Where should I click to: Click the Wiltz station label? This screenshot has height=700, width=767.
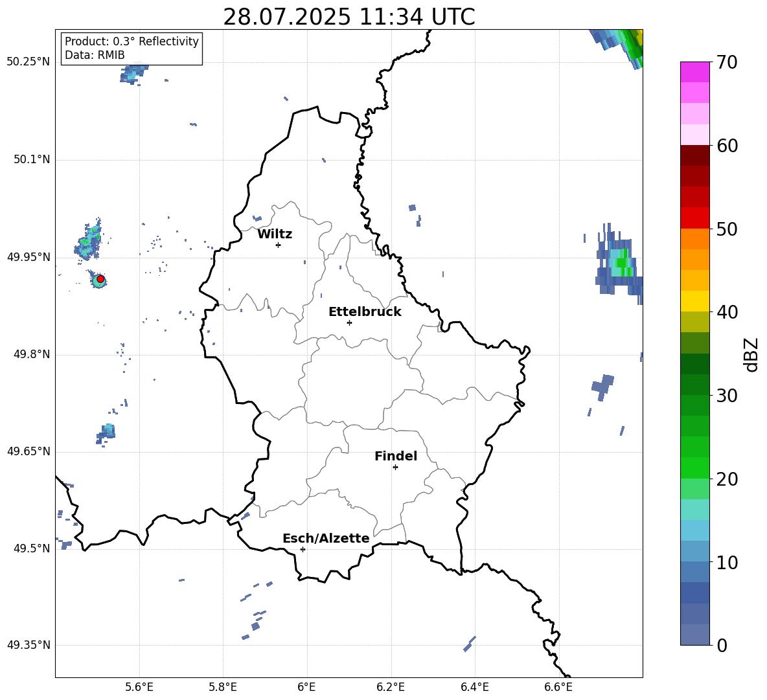click(x=275, y=234)
